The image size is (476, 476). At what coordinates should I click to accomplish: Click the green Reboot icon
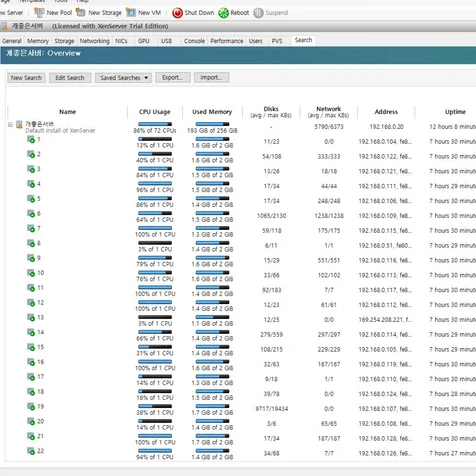click(223, 13)
